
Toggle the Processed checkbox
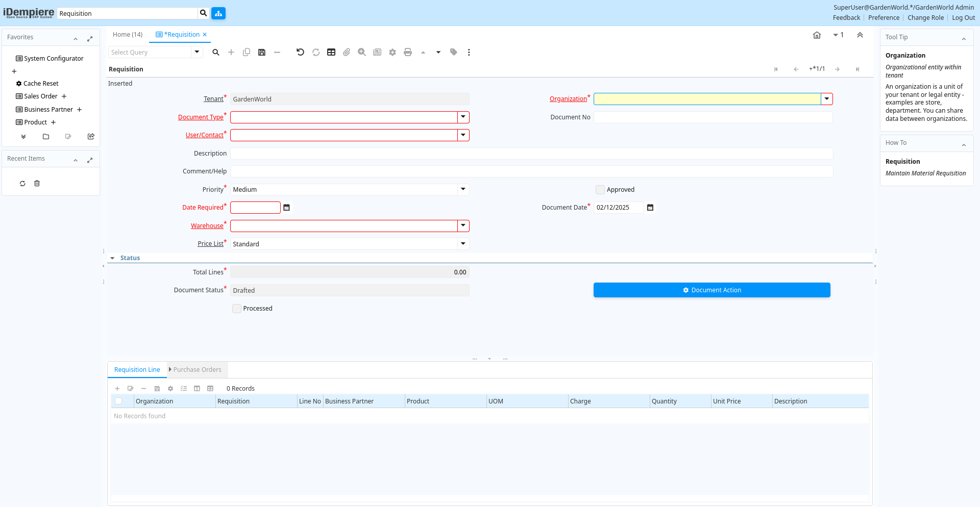(x=237, y=309)
